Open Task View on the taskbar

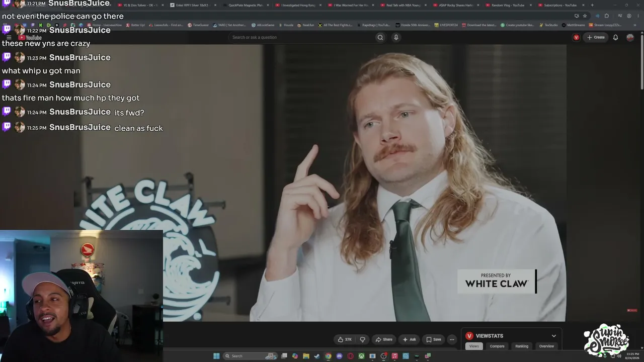(284, 356)
